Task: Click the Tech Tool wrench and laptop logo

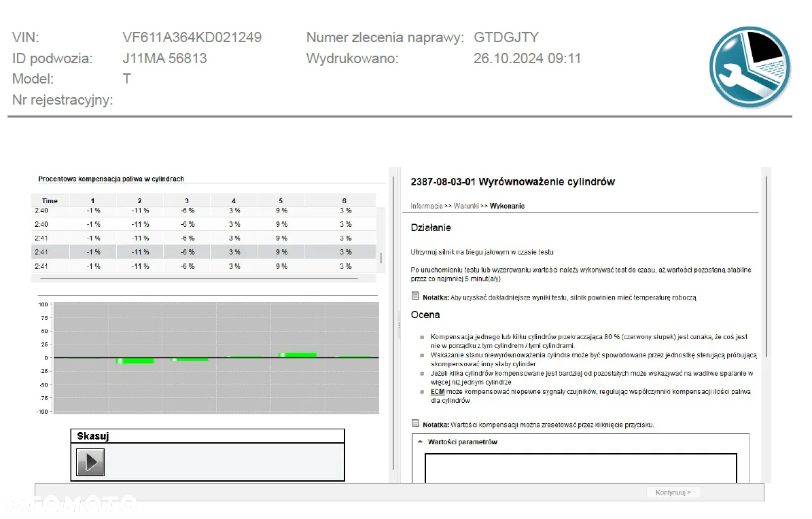Action: [750, 67]
